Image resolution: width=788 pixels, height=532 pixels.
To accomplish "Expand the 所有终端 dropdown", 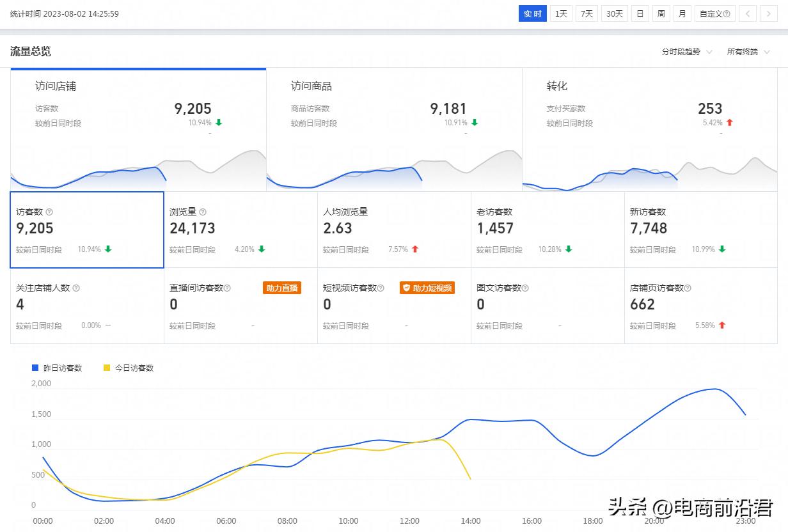I will 748,52.
